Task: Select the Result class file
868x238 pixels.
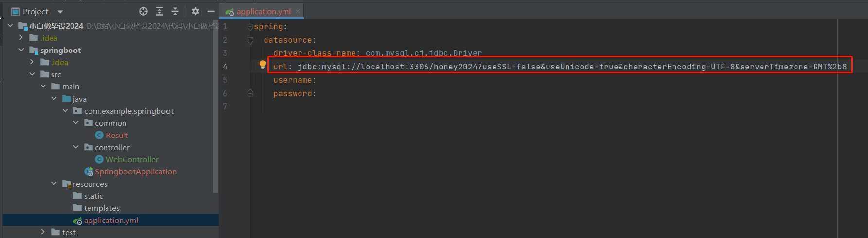Action: pyautogui.click(x=117, y=135)
